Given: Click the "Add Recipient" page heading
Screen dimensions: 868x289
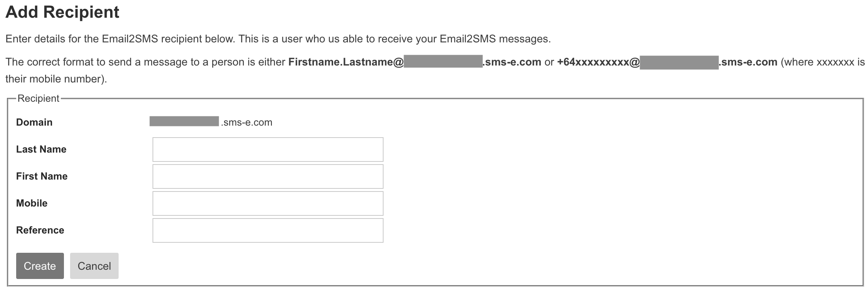Looking at the screenshot, I should [62, 12].
